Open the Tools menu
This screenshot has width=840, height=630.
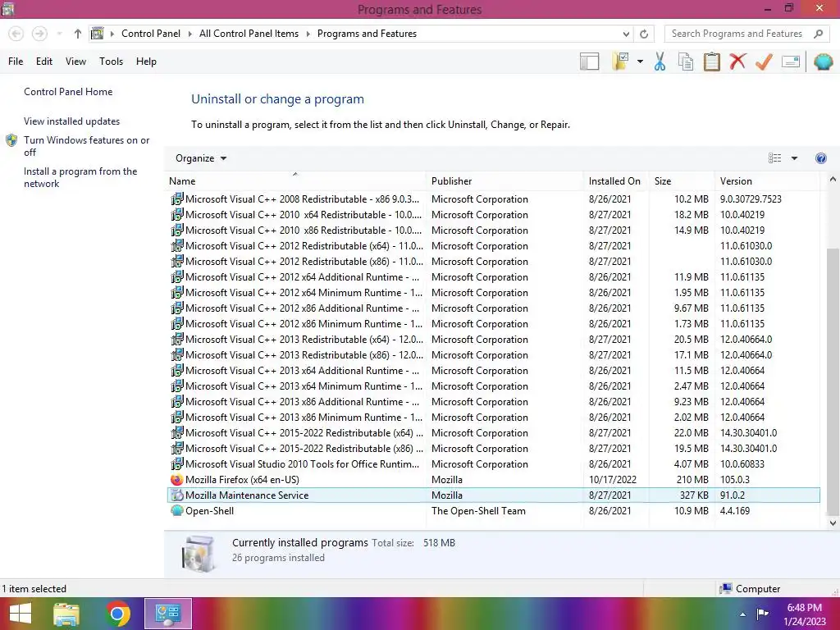click(111, 62)
